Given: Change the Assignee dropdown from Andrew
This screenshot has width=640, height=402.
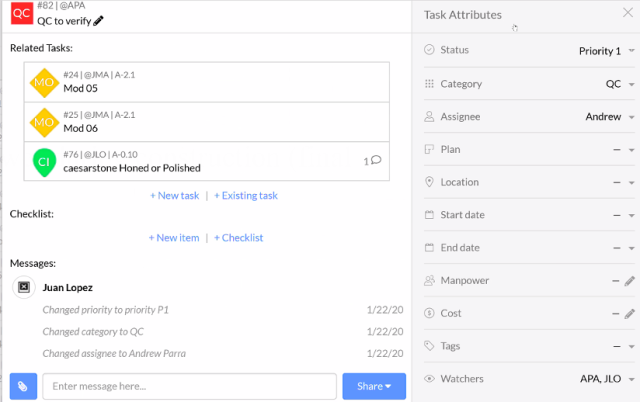Looking at the screenshot, I should [609, 117].
